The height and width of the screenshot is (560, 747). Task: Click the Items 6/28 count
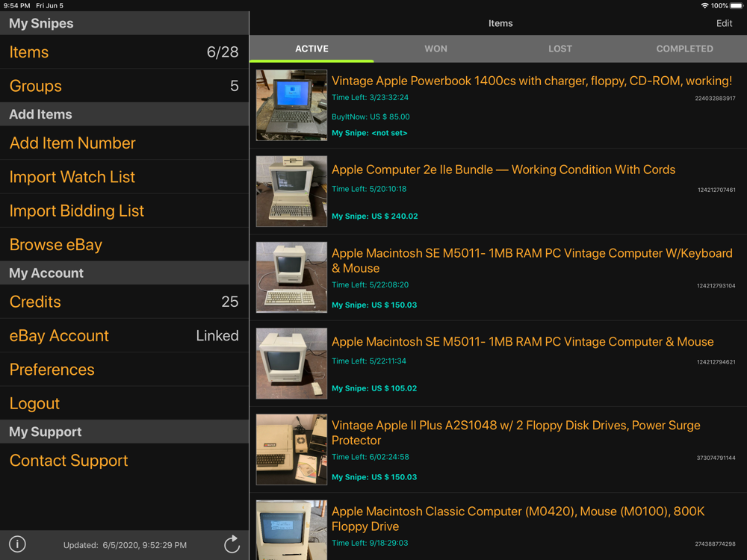tap(223, 52)
